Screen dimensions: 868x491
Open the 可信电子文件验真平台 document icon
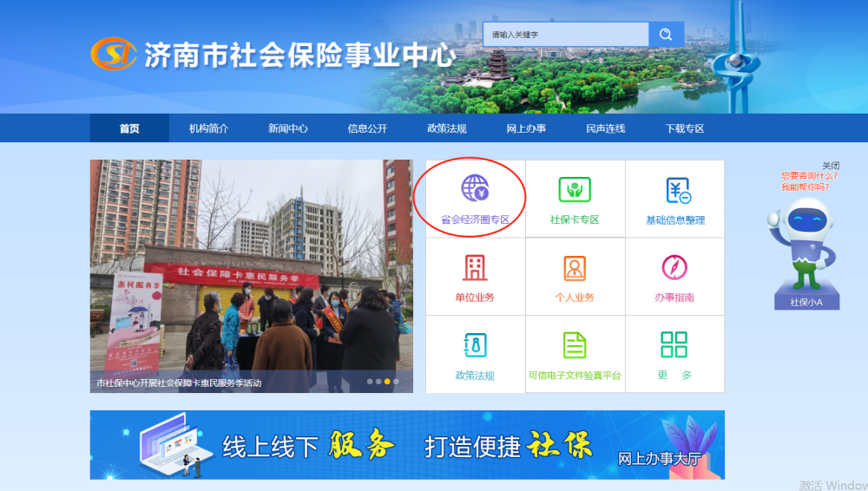click(575, 345)
